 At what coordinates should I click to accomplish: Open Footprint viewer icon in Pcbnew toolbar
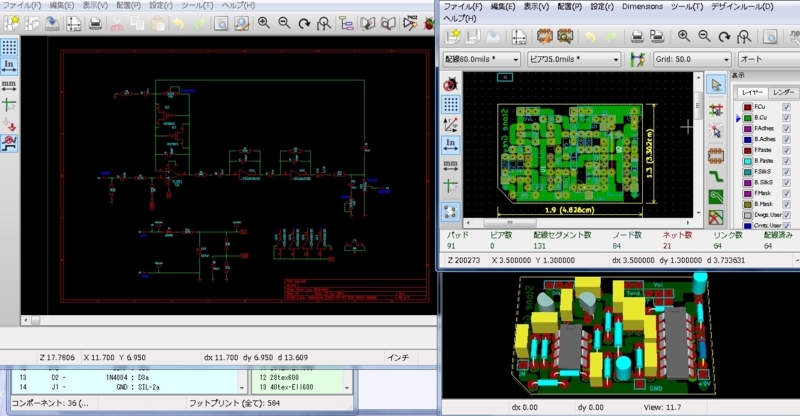(565, 36)
